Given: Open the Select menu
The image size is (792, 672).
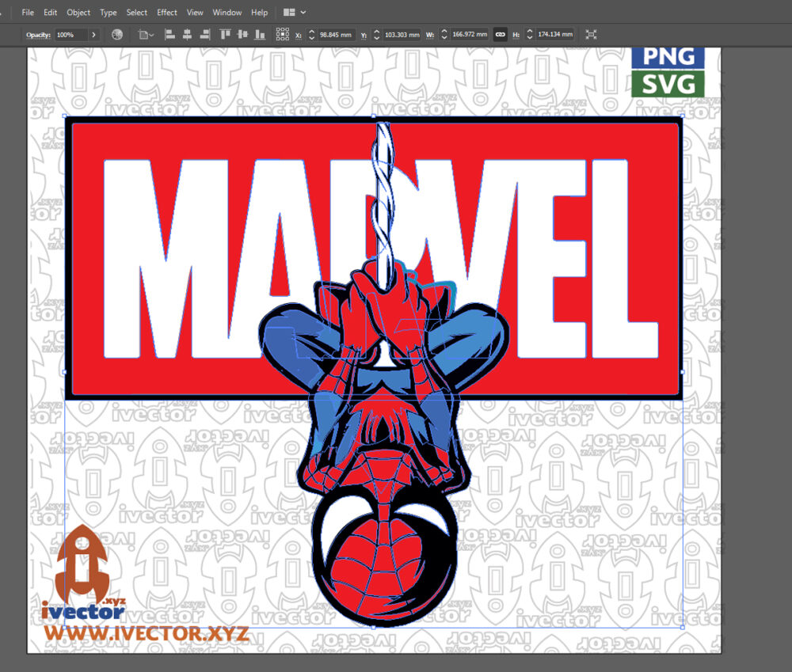Looking at the screenshot, I should click(x=136, y=12).
